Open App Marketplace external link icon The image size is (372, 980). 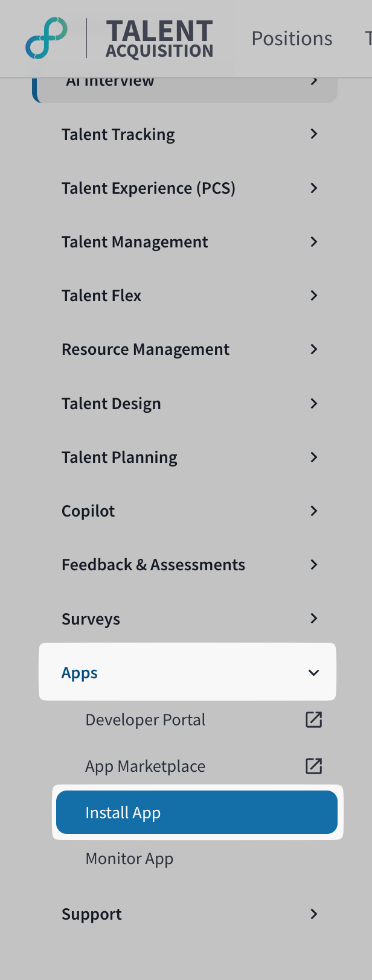(313, 766)
